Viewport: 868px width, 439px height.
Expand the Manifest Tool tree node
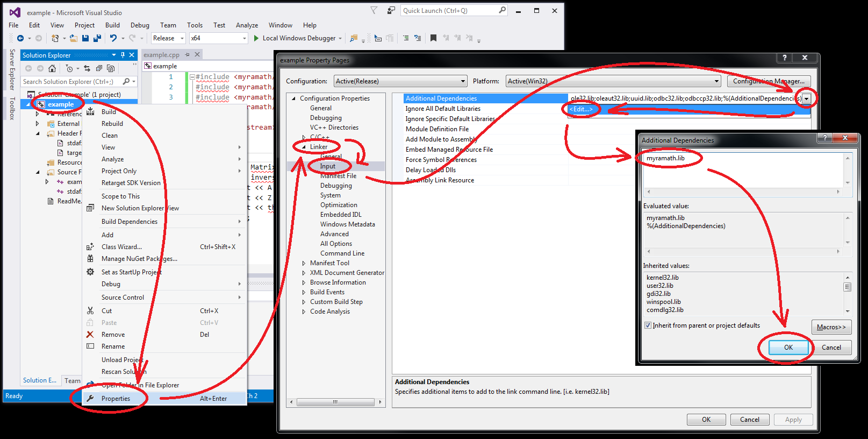pyautogui.click(x=304, y=263)
